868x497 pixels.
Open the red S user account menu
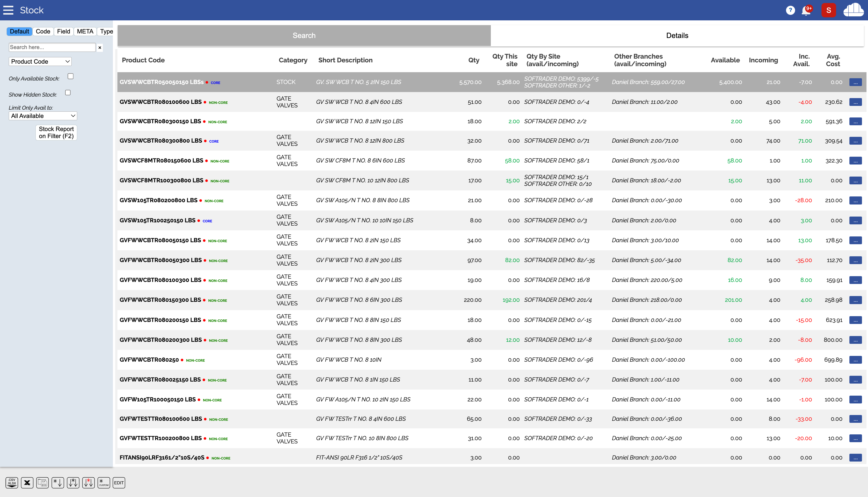click(x=829, y=10)
